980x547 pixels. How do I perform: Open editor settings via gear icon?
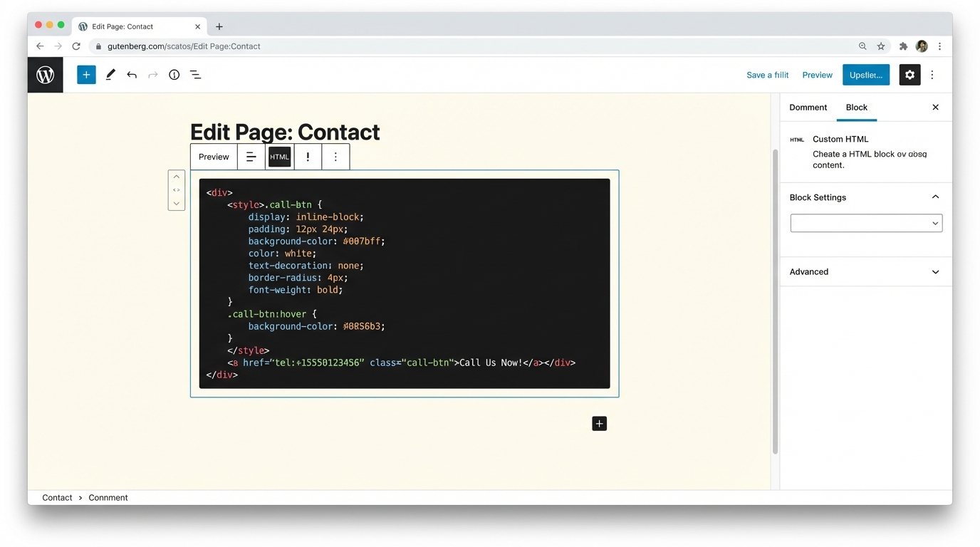click(909, 74)
